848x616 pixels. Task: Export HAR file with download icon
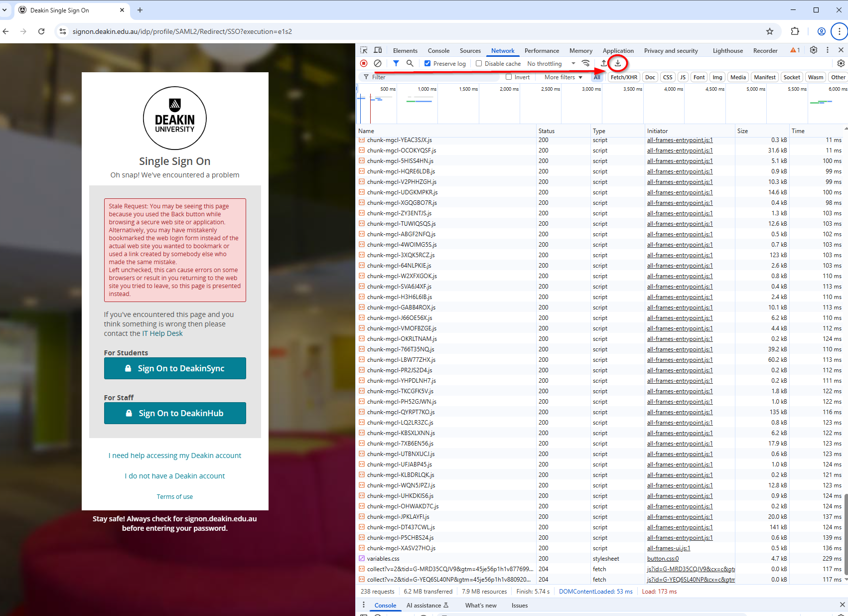[x=618, y=63]
